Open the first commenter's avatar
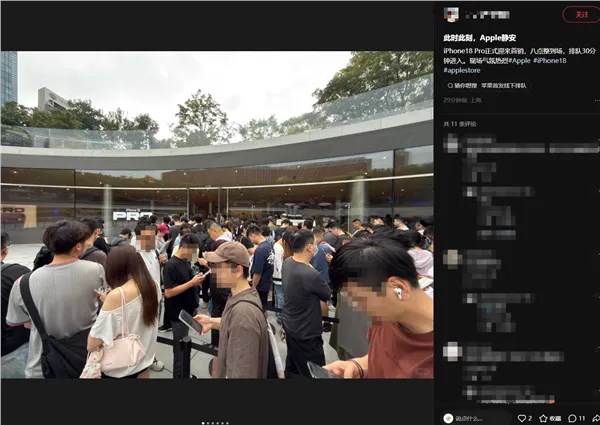The width and height of the screenshot is (600, 425). 452,143
